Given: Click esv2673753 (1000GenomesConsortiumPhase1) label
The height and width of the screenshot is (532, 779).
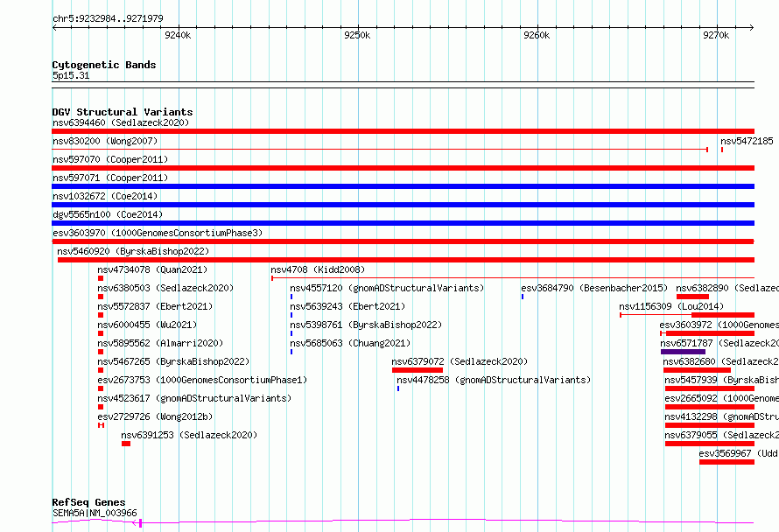Looking at the screenshot, I should pos(202,380).
